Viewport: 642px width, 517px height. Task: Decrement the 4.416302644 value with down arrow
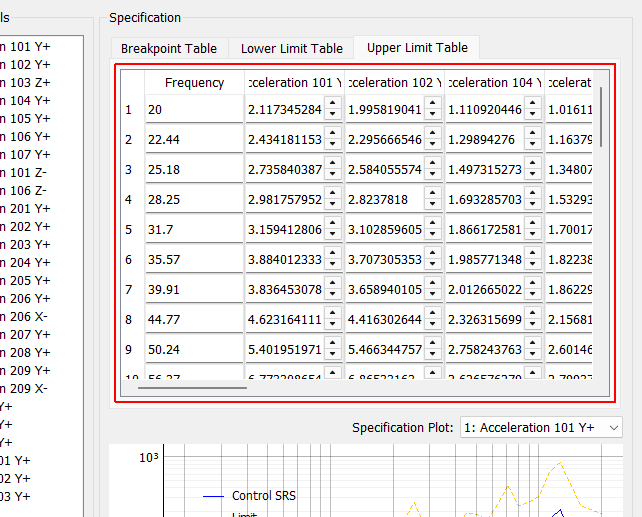433,324
